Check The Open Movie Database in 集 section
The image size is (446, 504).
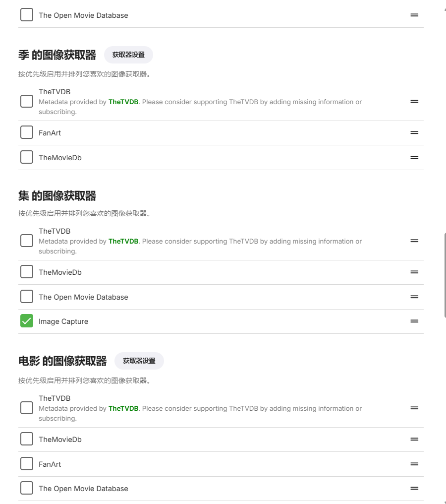click(27, 297)
